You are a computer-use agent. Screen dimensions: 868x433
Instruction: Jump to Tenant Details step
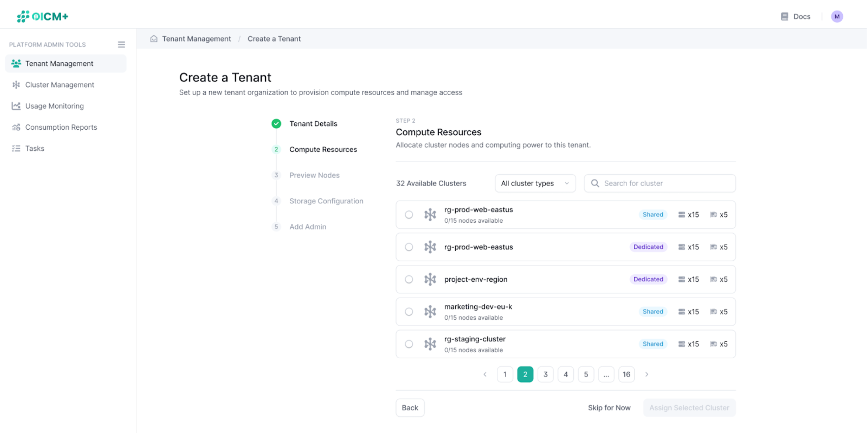[313, 124]
